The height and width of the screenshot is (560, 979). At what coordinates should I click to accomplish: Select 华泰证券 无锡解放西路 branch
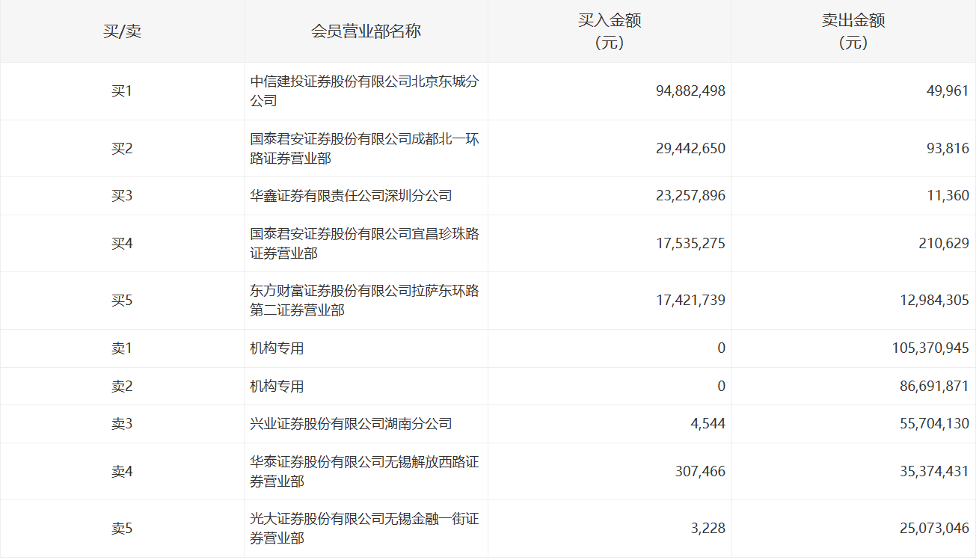click(x=363, y=472)
